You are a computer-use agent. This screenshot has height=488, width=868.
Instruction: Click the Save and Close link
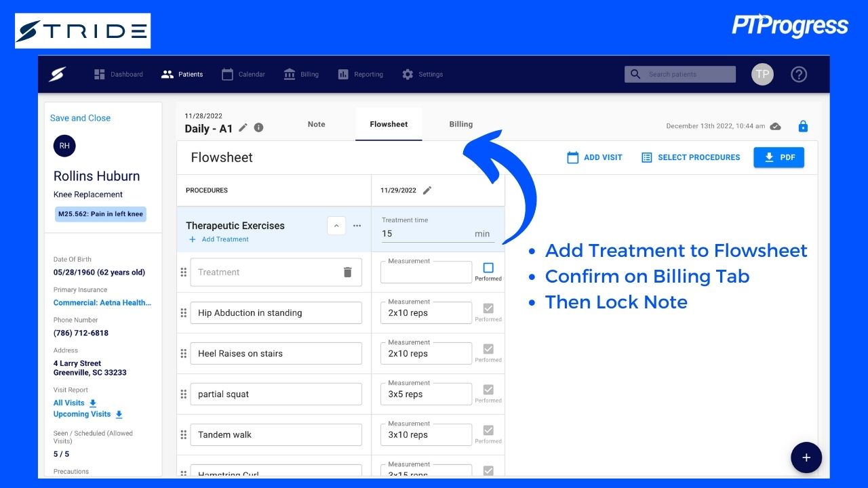80,117
